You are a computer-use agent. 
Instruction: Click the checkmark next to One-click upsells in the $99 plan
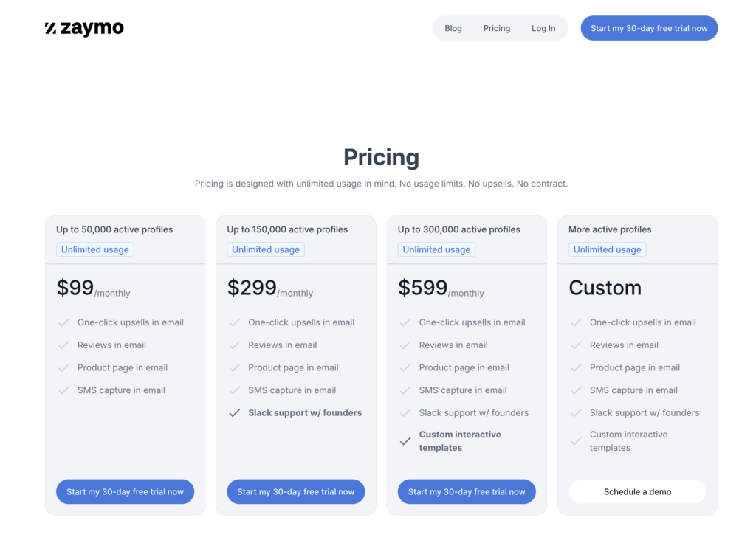[63, 322]
